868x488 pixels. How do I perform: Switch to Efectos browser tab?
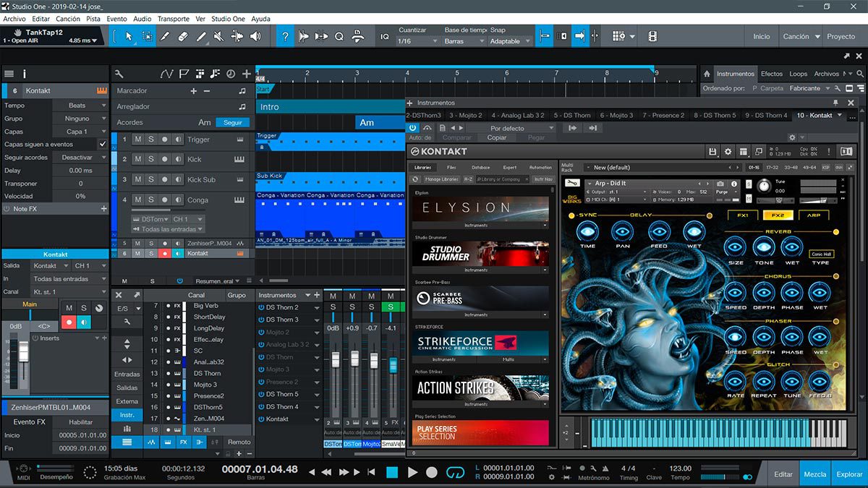click(x=771, y=74)
